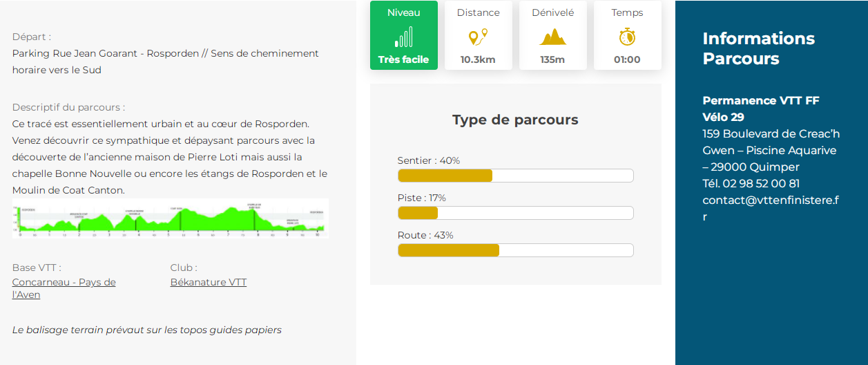Open the green elevation profile image
This screenshot has width=868, height=365.
pyautogui.click(x=170, y=218)
